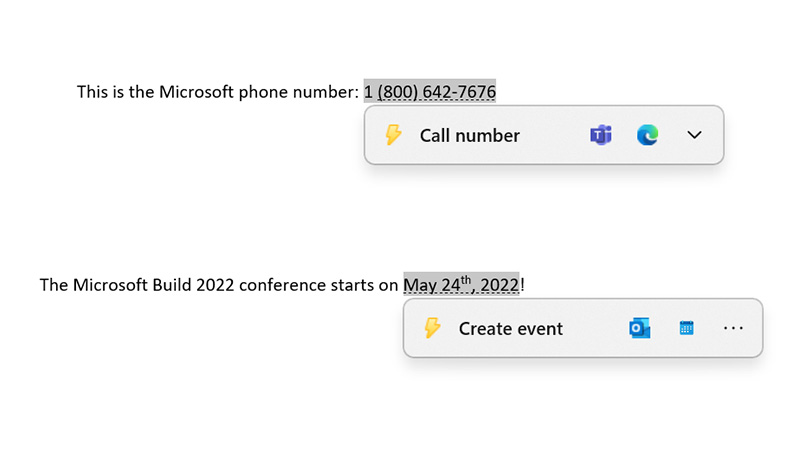Image resolution: width=800 pixels, height=450 pixels.
Task: Click the lightning bolt beside Call number
Action: coord(393,135)
